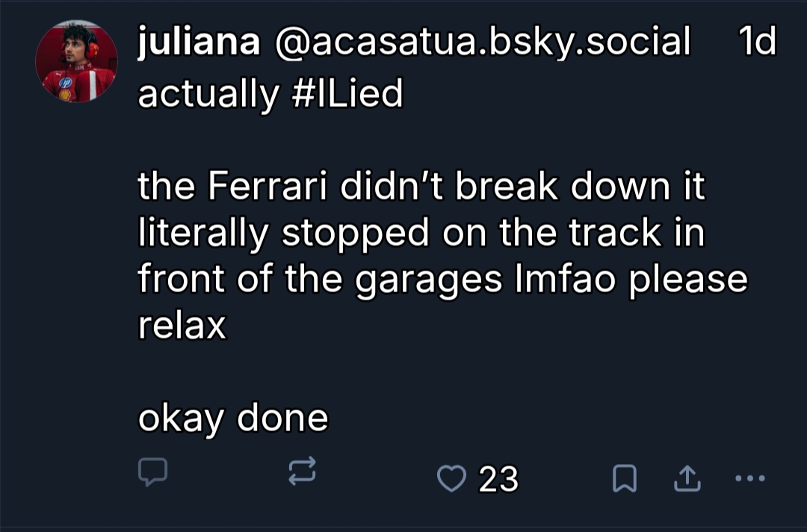Open juliana's profile picture
Image resolution: width=807 pixels, height=532 pixels.
click(x=75, y=62)
